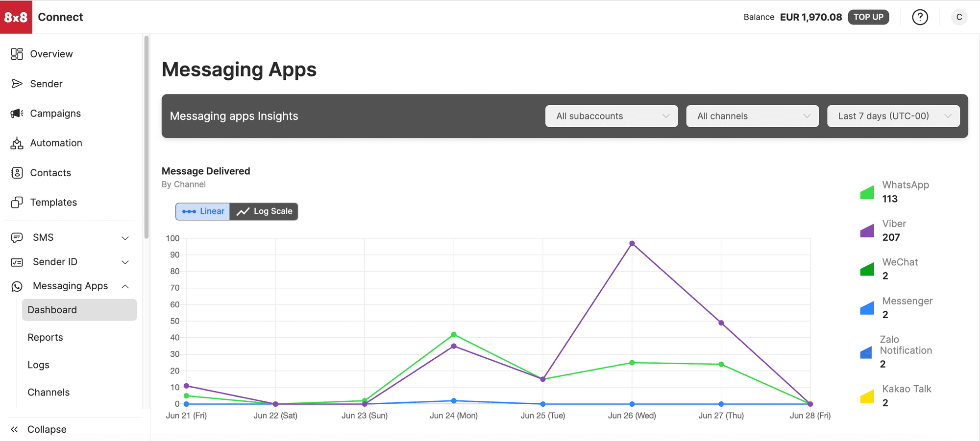Viewport: 980px width, 441px height.
Task: Open Logs under Messaging Apps
Action: (x=38, y=365)
